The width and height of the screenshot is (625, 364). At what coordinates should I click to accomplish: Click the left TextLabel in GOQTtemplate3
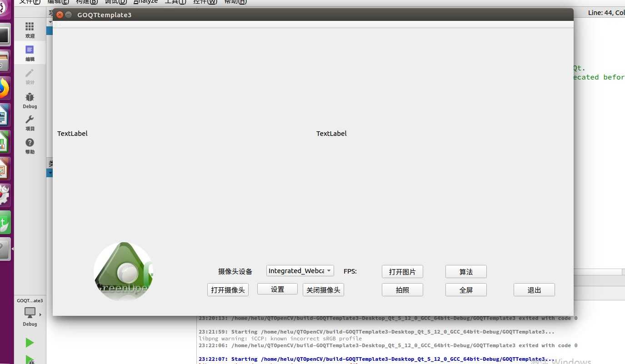click(72, 133)
